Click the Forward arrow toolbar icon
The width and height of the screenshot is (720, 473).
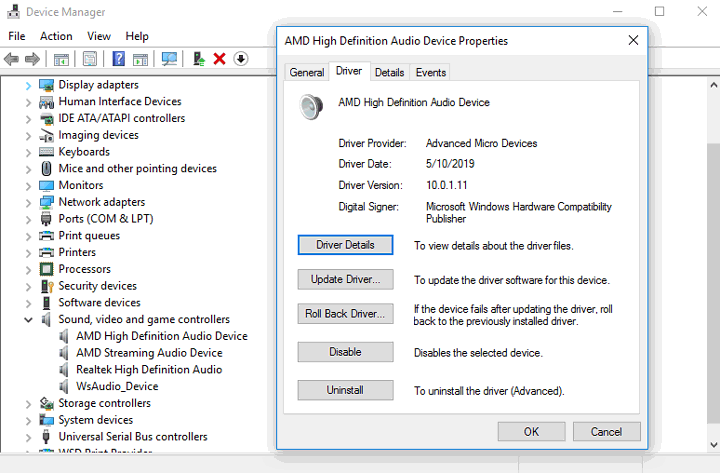[x=32, y=59]
